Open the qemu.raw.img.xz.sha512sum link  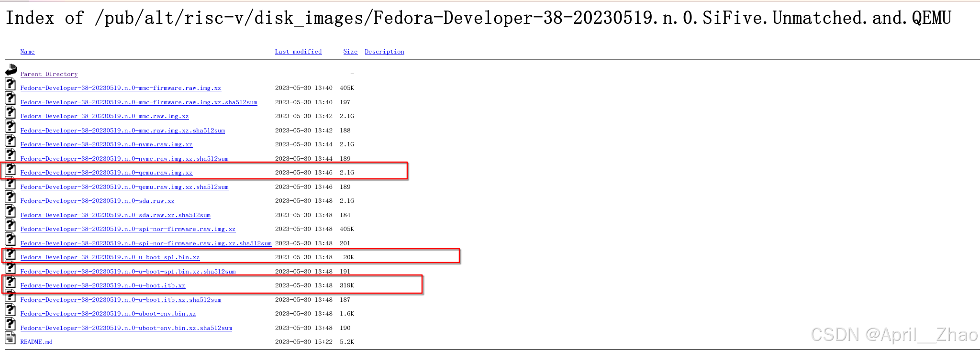coord(124,187)
